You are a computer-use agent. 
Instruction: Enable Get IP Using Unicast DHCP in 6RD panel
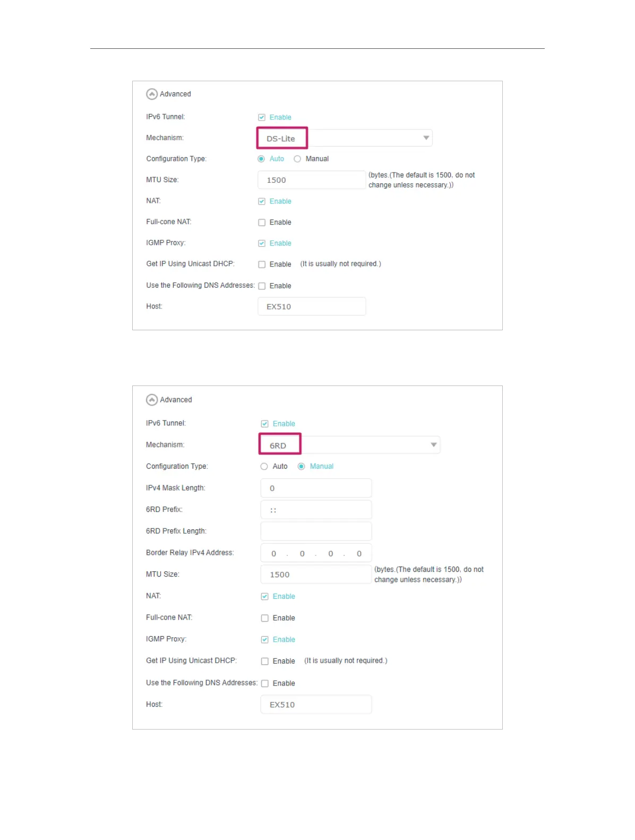point(265,661)
